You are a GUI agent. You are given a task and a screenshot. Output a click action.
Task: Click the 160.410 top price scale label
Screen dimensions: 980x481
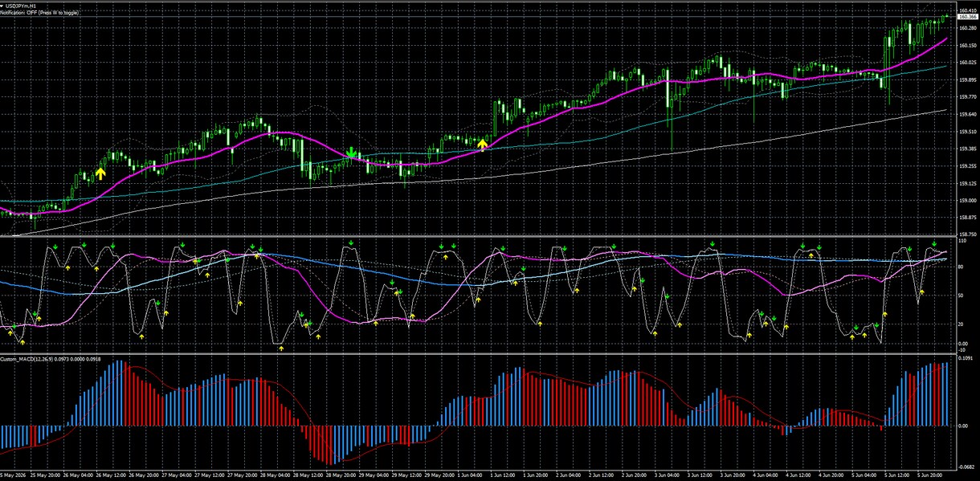point(967,10)
